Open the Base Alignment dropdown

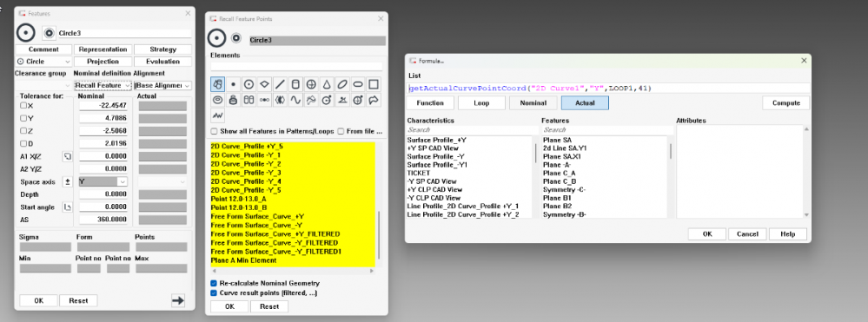(x=162, y=85)
